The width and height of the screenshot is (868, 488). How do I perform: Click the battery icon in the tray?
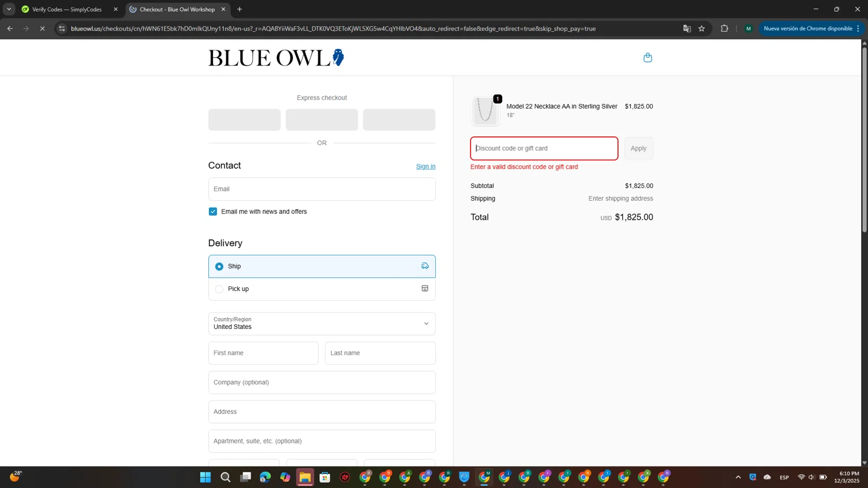823,477
